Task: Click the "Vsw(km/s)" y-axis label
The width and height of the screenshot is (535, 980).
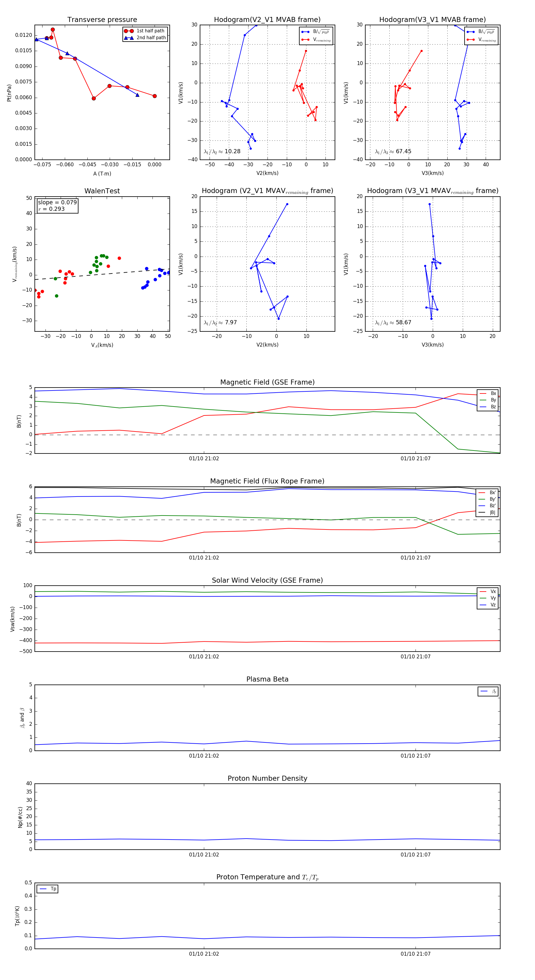Action: click(12, 619)
